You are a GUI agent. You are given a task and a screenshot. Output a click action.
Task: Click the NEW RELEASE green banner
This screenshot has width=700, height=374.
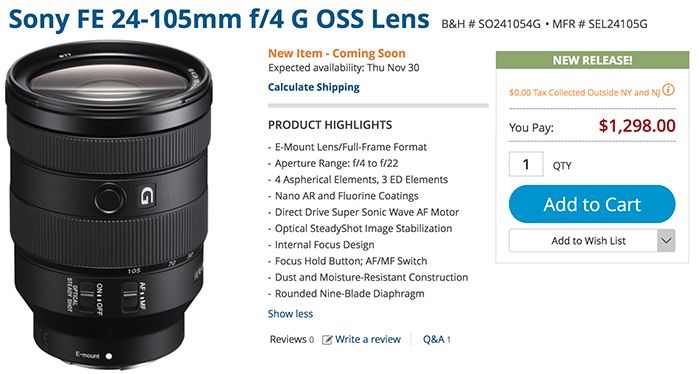(x=592, y=60)
